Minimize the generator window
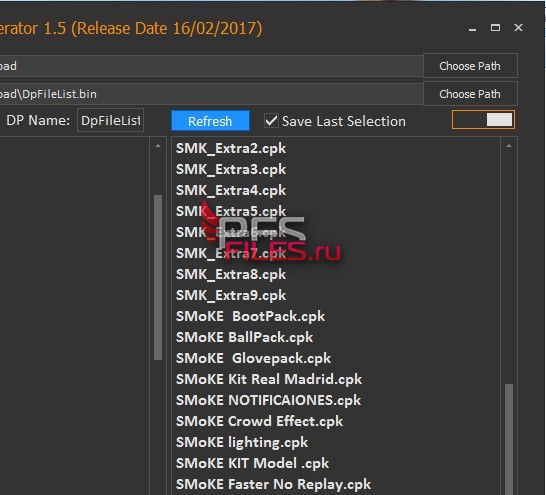This screenshot has height=495, width=546. (x=472, y=28)
